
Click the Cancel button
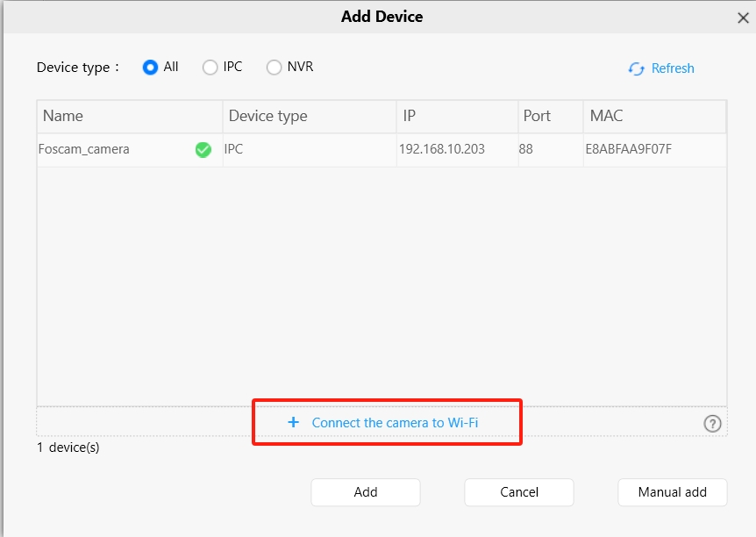pyautogui.click(x=518, y=492)
